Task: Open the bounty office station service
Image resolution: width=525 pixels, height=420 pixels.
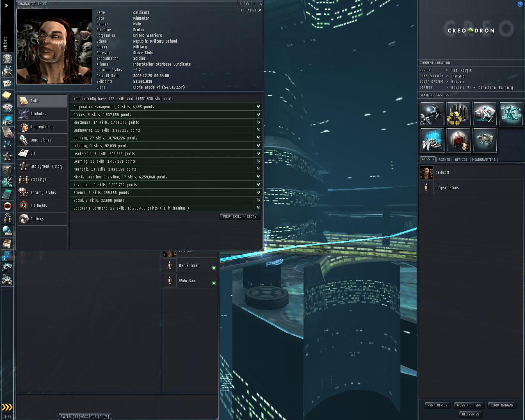Action: (458, 140)
